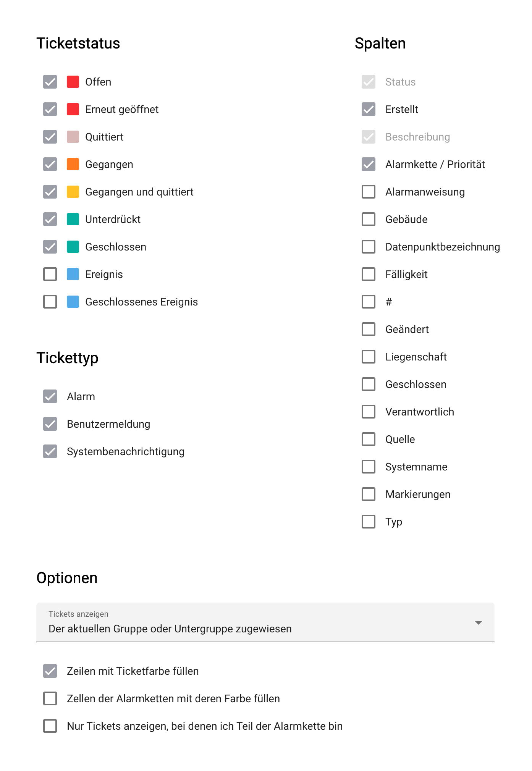Show the Fälligkeit column
The height and width of the screenshot is (771, 532).
tap(368, 274)
